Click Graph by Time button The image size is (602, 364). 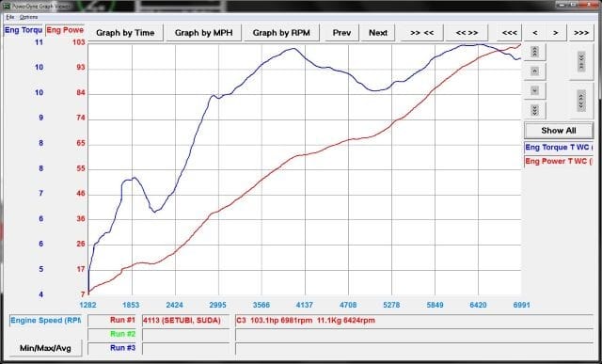[x=125, y=33]
